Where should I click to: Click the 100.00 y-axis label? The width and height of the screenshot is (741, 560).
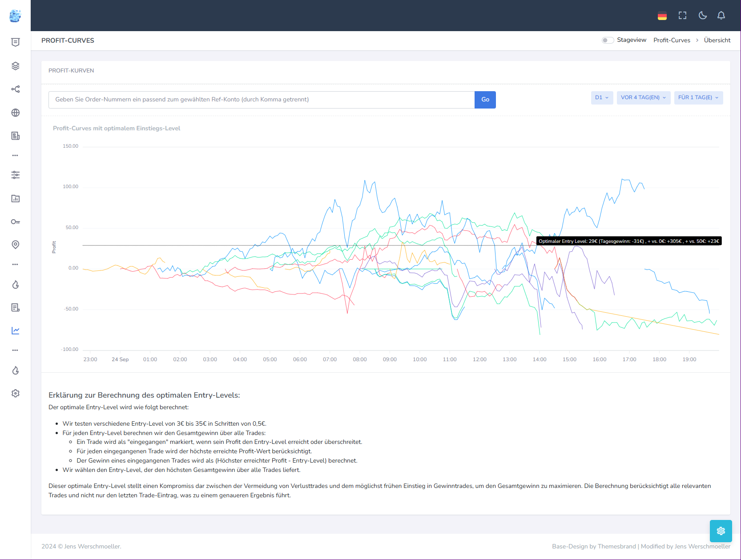pyautogui.click(x=70, y=187)
